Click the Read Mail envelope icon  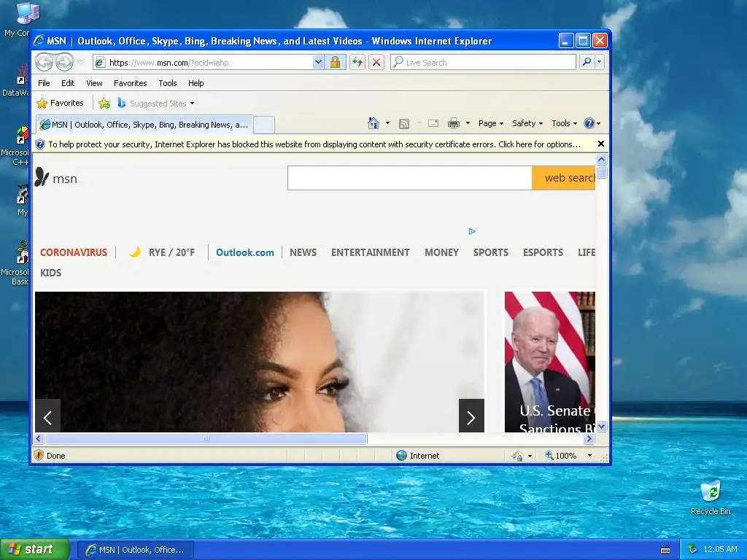pos(433,123)
